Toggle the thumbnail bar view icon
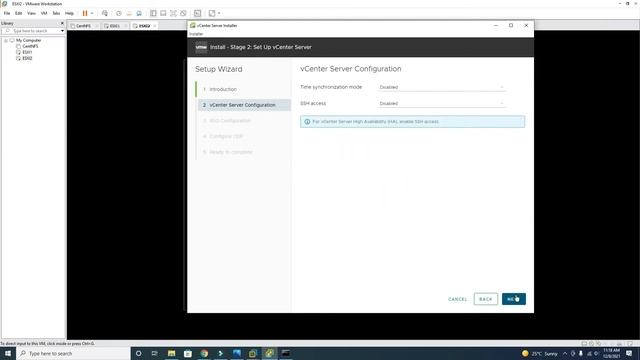Viewport: 640px width, 360px height. click(163, 13)
